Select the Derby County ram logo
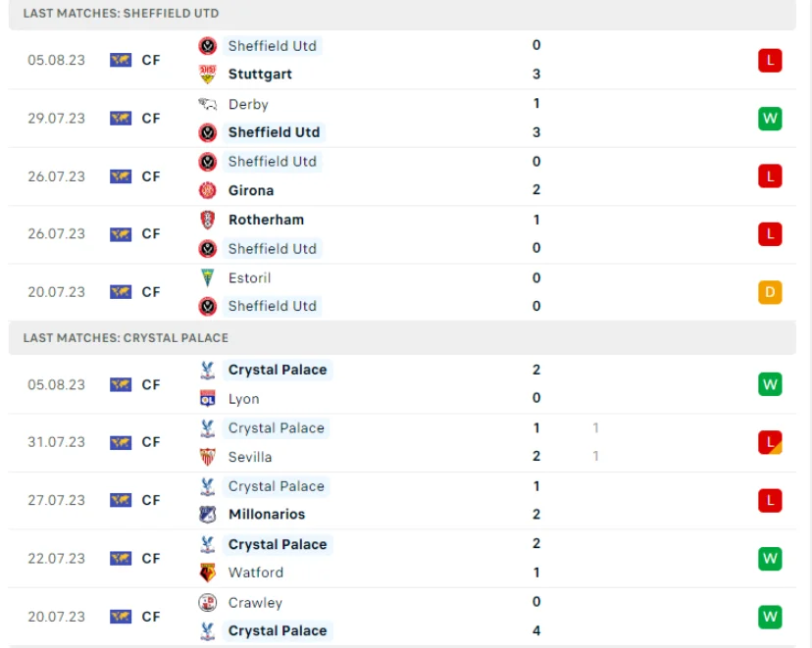The image size is (812, 648). coord(208,104)
